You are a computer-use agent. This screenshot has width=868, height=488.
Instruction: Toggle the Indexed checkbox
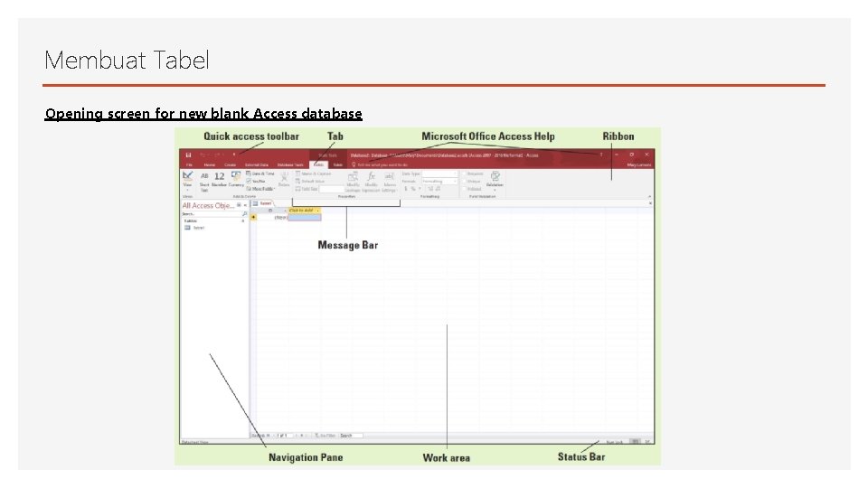click(x=464, y=189)
